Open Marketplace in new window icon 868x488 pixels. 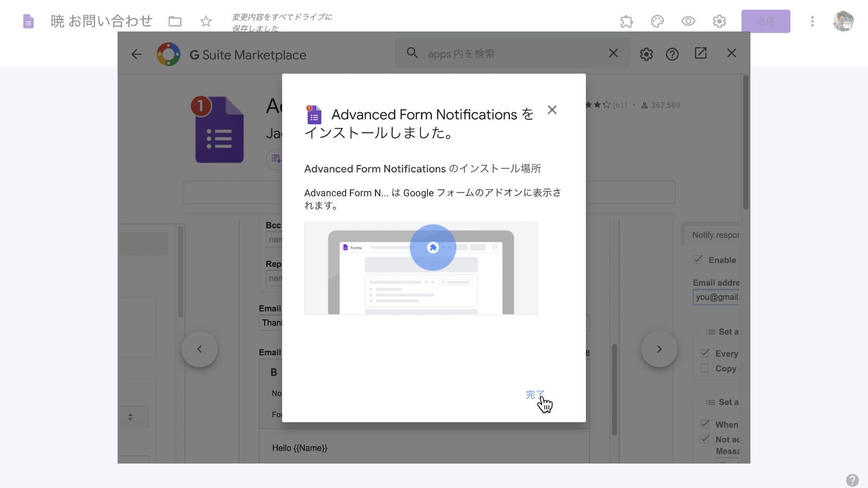tap(701, 53)
